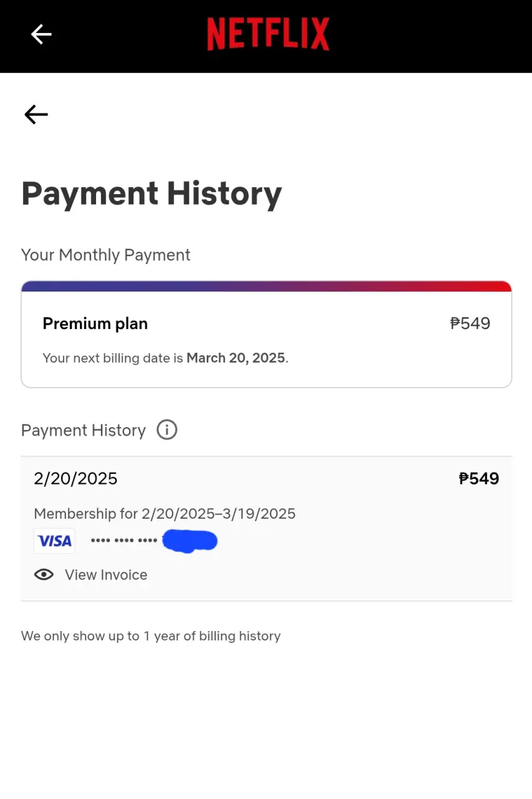Open the View Invoice link

point(106,575)
